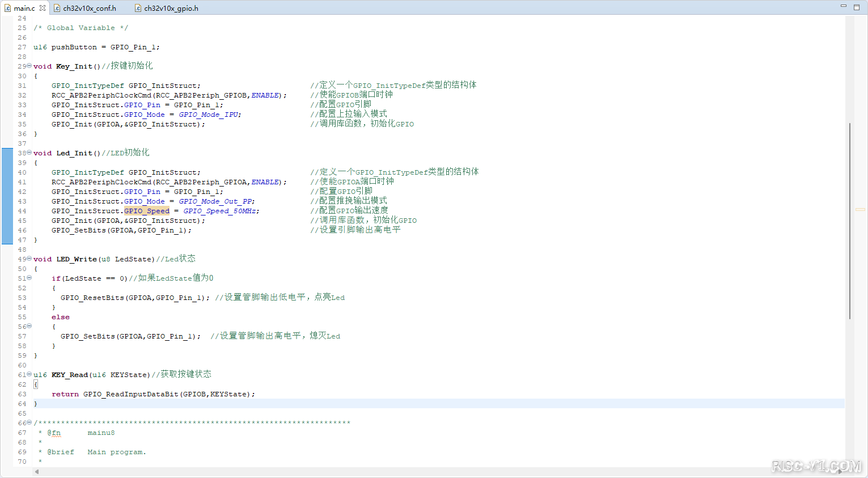
Task: Open the ch32v10x_conf.h tab
Action: (x=85, y=8)
